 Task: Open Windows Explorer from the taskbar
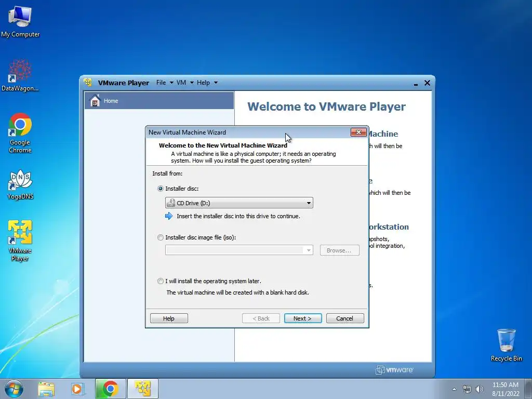pyautogui.click(x=46, y=389)
